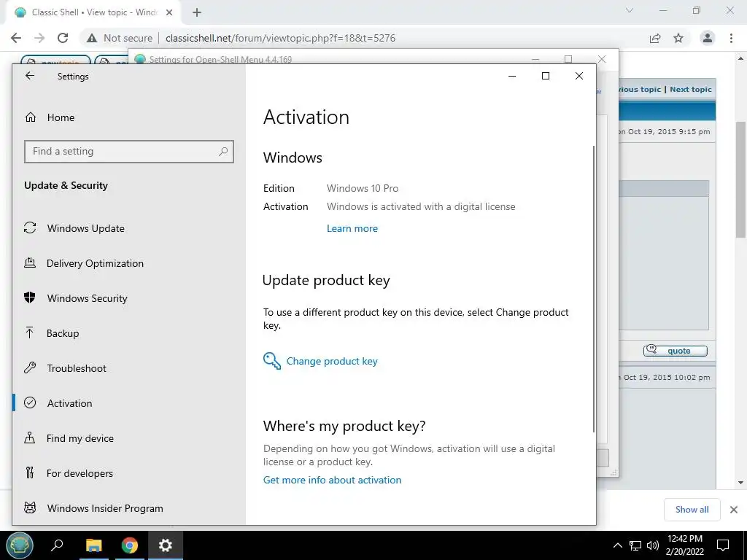
Task: Open Delivery Optimization section
Action: click(128, 263)
